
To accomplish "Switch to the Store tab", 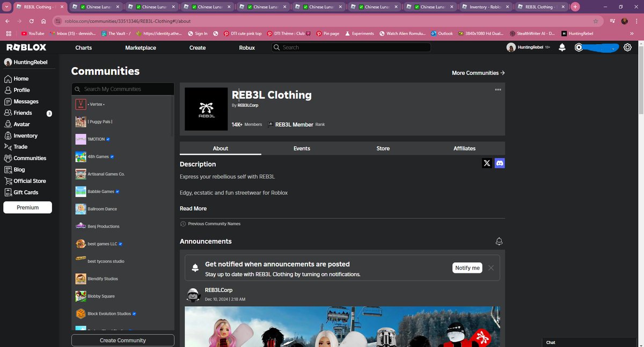I will pyautogui.click(x=383, y=148).
